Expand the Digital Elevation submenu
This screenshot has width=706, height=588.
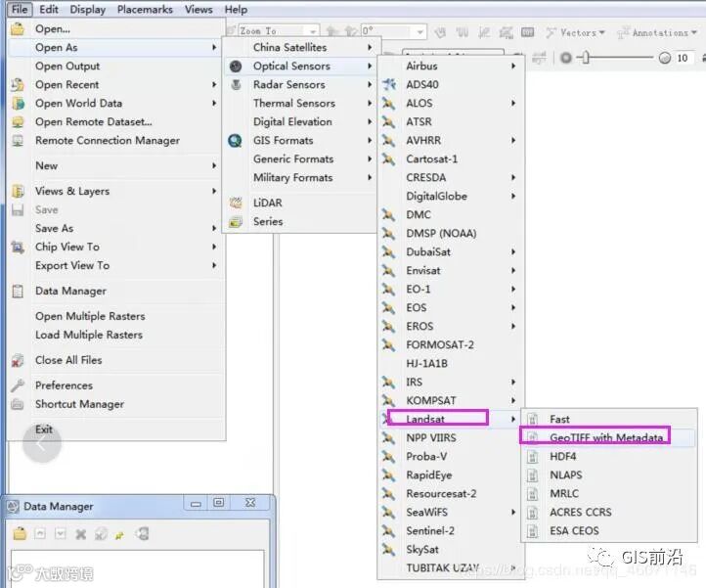[x=300, y=121]
